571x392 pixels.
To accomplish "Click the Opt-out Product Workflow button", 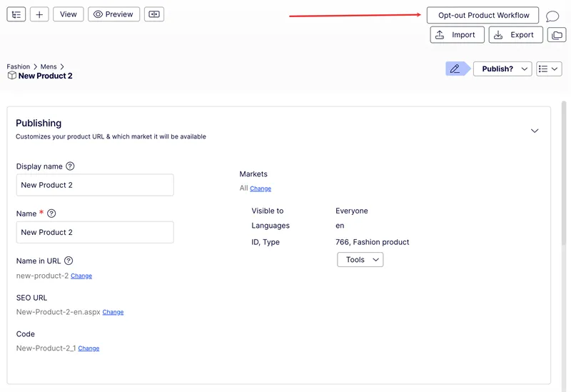I will click(x=482, y=15).
